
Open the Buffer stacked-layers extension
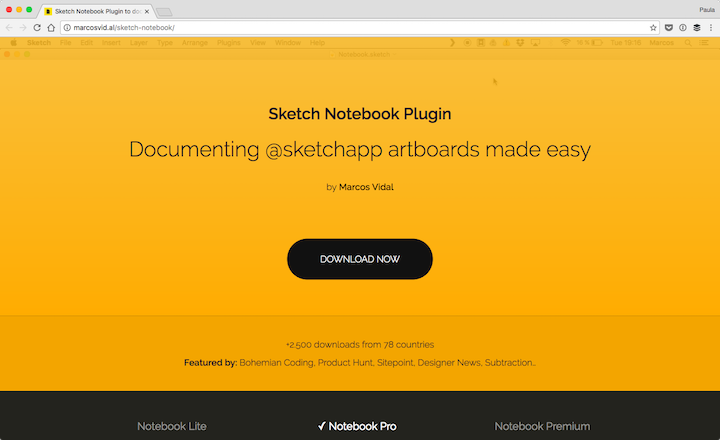coord(697,28)
